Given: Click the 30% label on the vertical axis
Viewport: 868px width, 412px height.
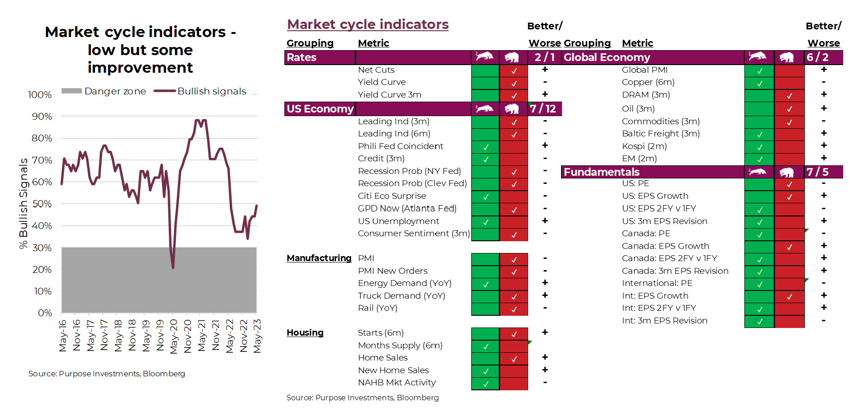Looking at the screenshot, I should click(42, 248).
